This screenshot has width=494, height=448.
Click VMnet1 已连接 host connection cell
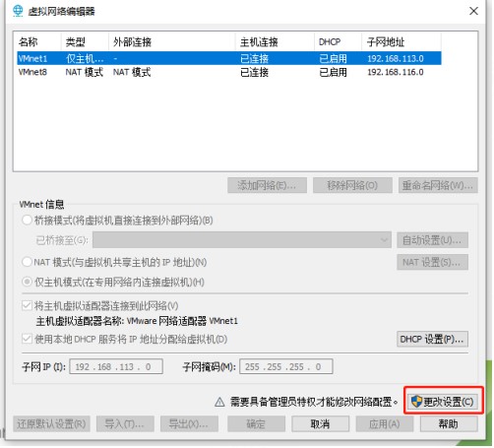254,58
